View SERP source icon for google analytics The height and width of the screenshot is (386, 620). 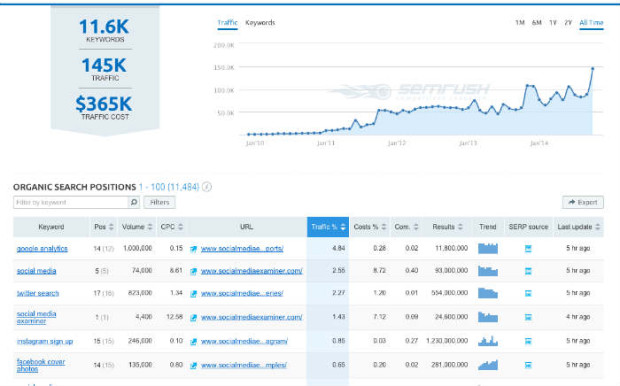click(x=528, y=248)
